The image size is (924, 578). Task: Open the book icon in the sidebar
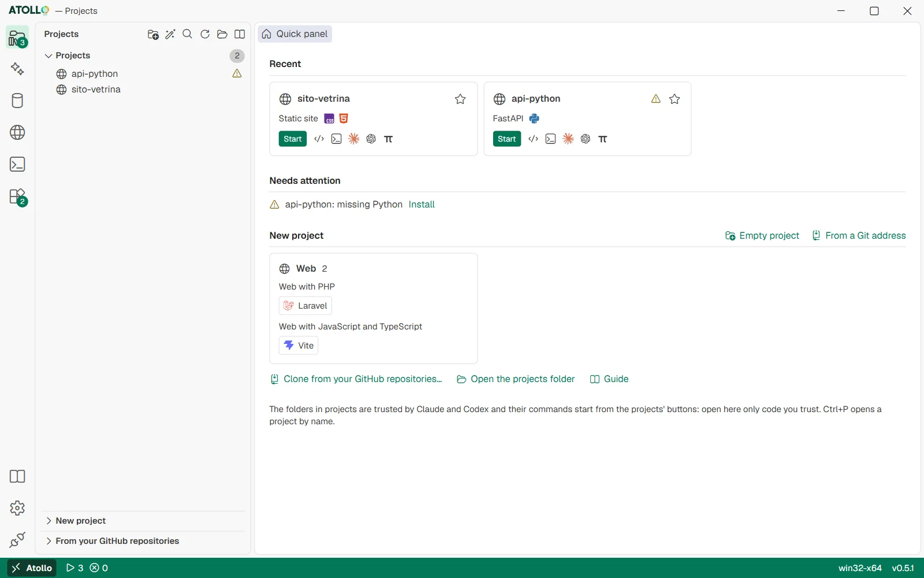click(x=17, y=476)
